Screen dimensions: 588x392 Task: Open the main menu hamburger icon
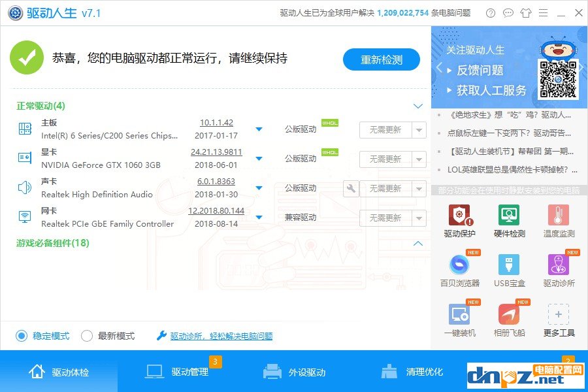544,13
